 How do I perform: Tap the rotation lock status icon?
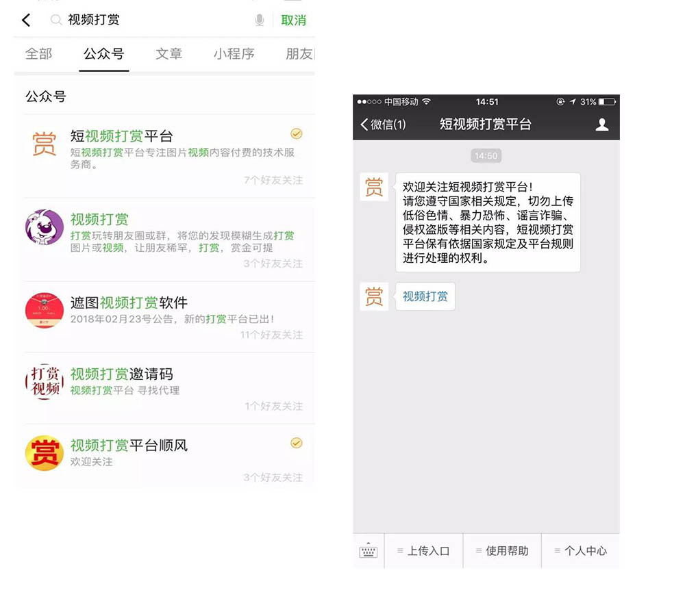click(x=560, y=102)
